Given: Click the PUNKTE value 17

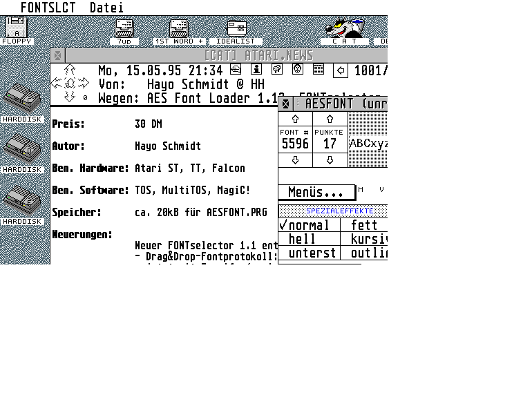Looking at the screenshot, I should coord(330,144).
